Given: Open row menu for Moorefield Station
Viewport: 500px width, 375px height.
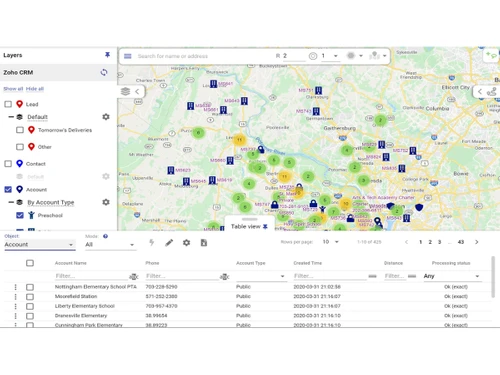Looking at the screenshot, I should click(x=15, y=297).
